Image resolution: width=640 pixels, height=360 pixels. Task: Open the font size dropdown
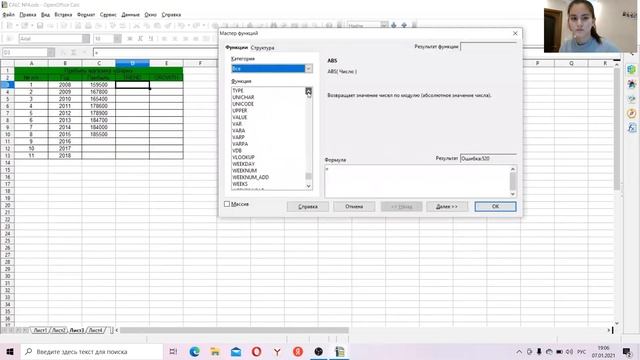(118, 39)
